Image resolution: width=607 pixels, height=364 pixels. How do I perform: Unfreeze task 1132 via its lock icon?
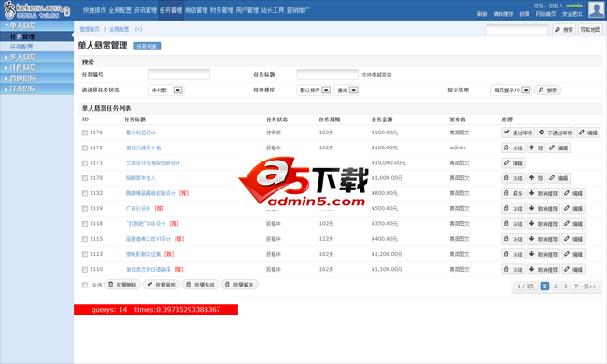click(506, 193)
